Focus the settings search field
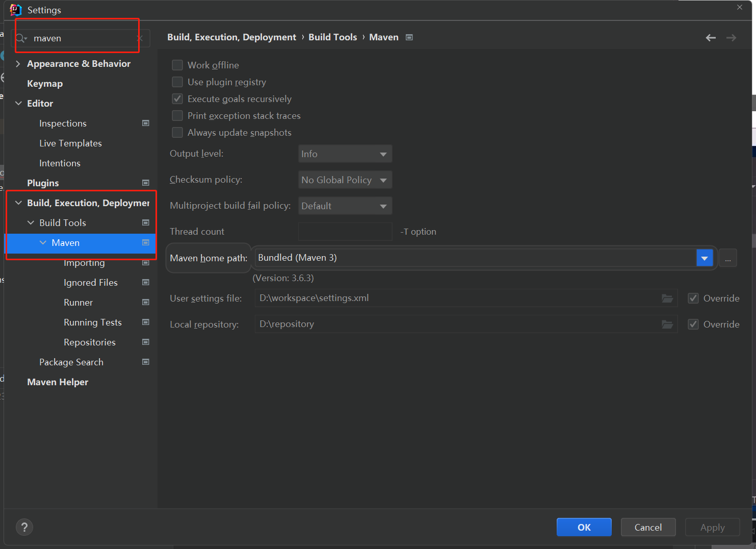The height and width of the screenshot is (549, 756). [82, 38]
